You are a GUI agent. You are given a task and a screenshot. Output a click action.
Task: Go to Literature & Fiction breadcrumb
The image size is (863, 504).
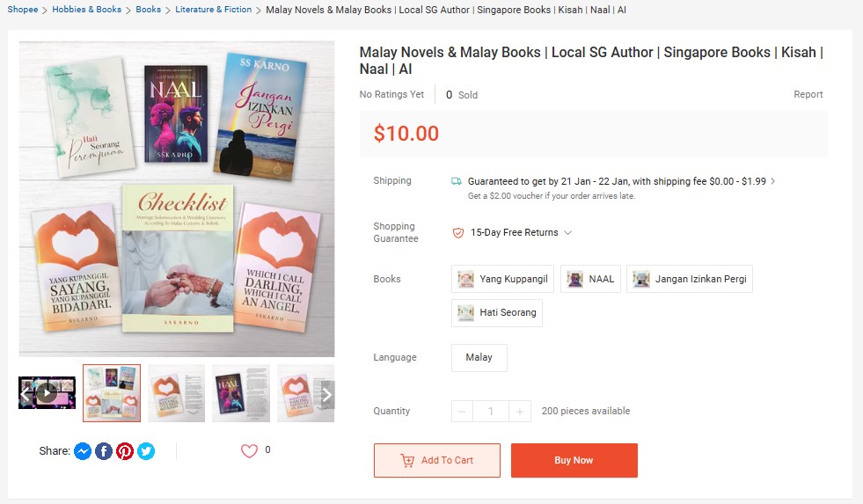[213, 10]
